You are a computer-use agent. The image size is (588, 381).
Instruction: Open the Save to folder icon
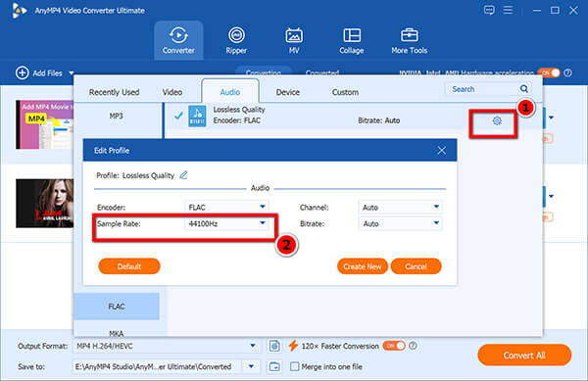click(274, 366)
